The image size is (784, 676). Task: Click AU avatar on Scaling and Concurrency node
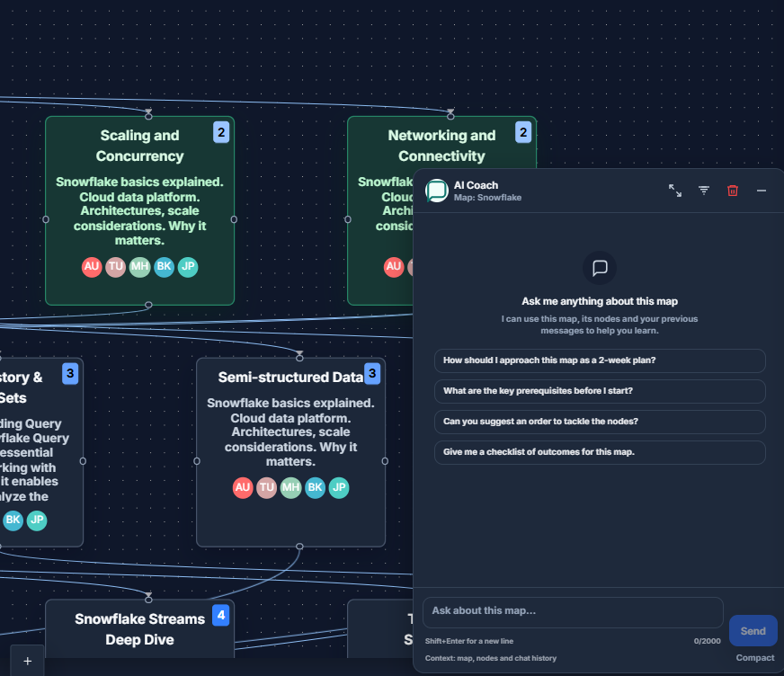coord(92,266)
